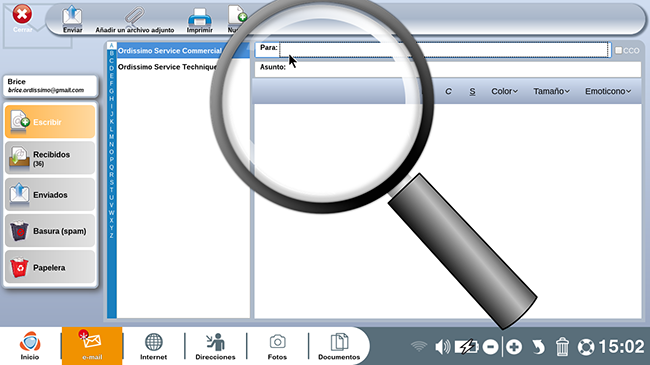Screen dimensions: 650x365
Task: Enable the CCO checkbox
Action: coord(618,50)
